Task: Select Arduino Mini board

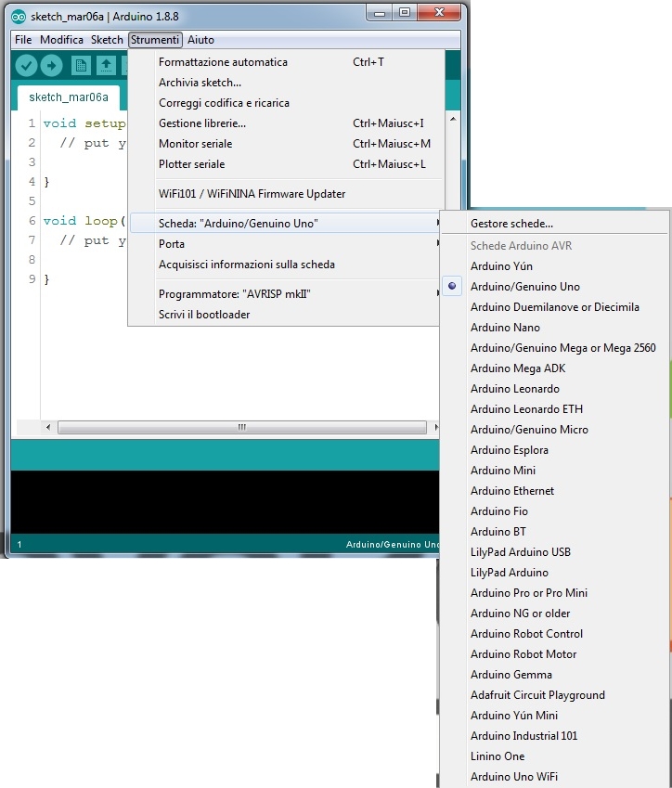Action: tap(555, 471)
